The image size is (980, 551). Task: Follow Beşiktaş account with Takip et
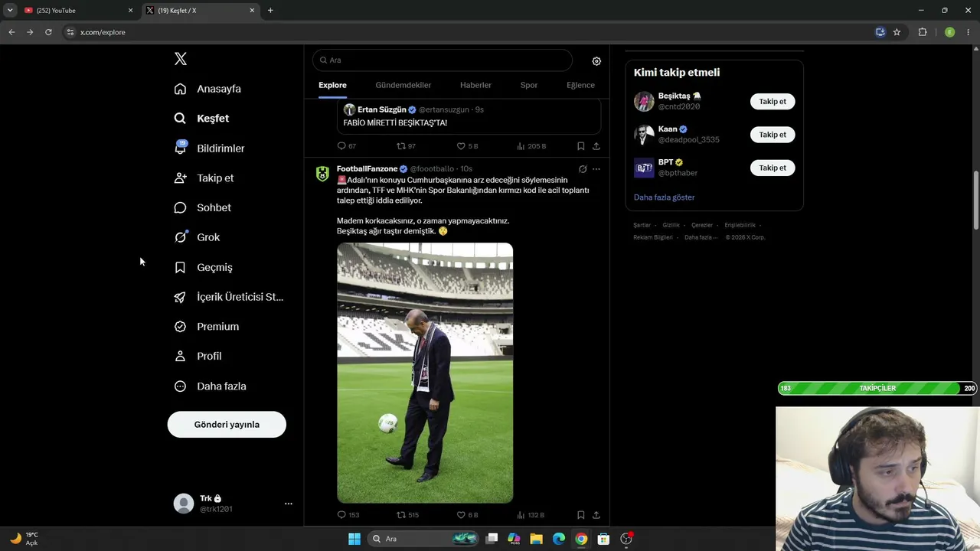point(773,102)
